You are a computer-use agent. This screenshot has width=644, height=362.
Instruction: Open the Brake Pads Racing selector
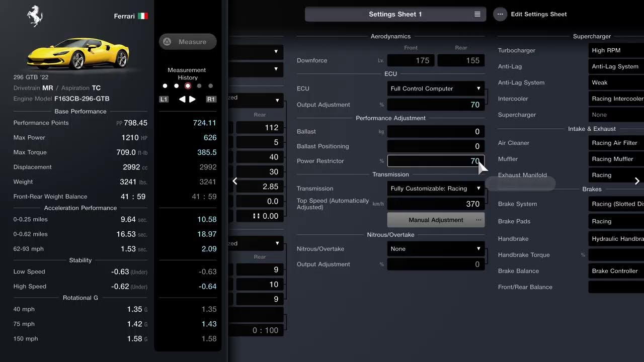[x=616, y=221]
